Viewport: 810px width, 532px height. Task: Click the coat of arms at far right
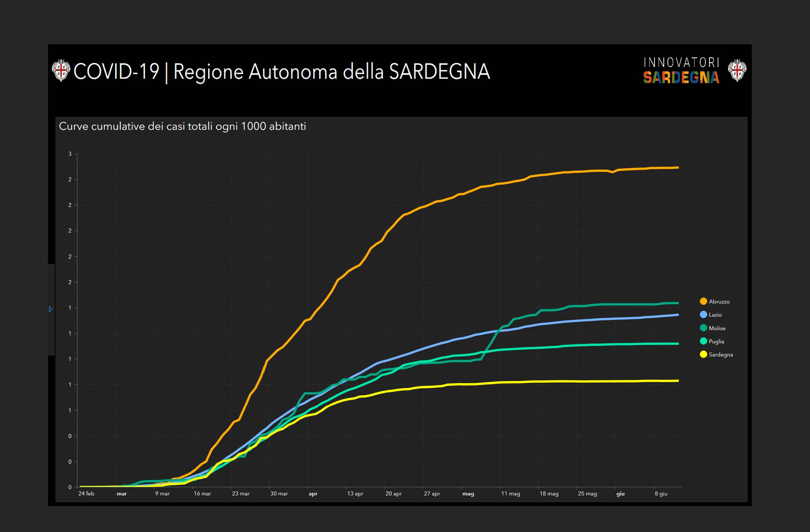pyautogui.click(x=737, y=70)
